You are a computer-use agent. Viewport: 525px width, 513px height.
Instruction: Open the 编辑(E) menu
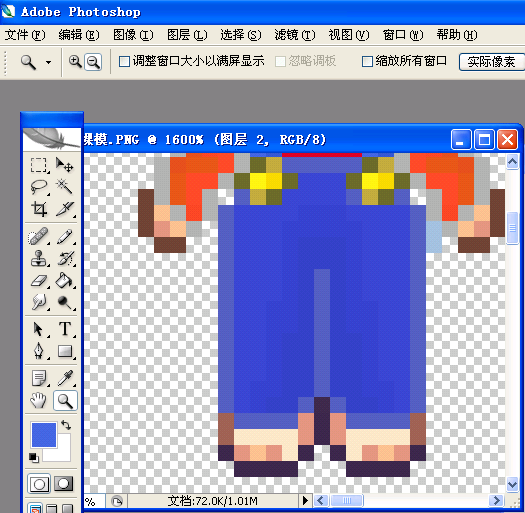point(79,35)
